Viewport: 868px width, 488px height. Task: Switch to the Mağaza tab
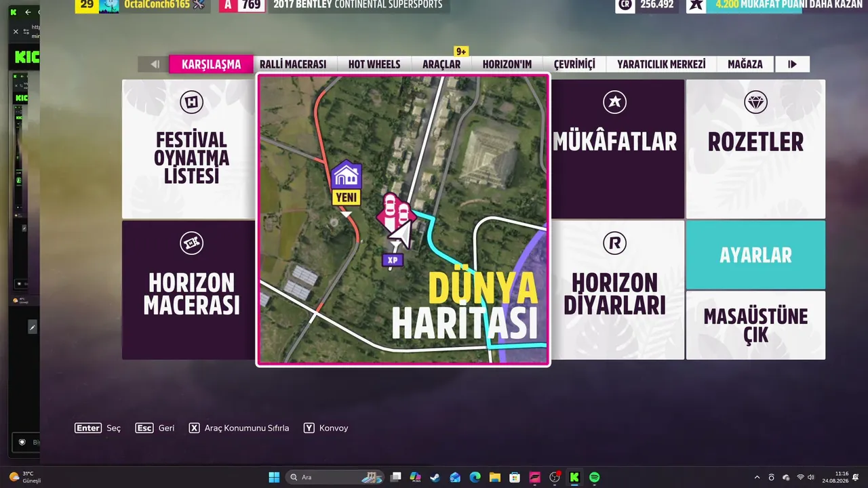coord(745,64)
